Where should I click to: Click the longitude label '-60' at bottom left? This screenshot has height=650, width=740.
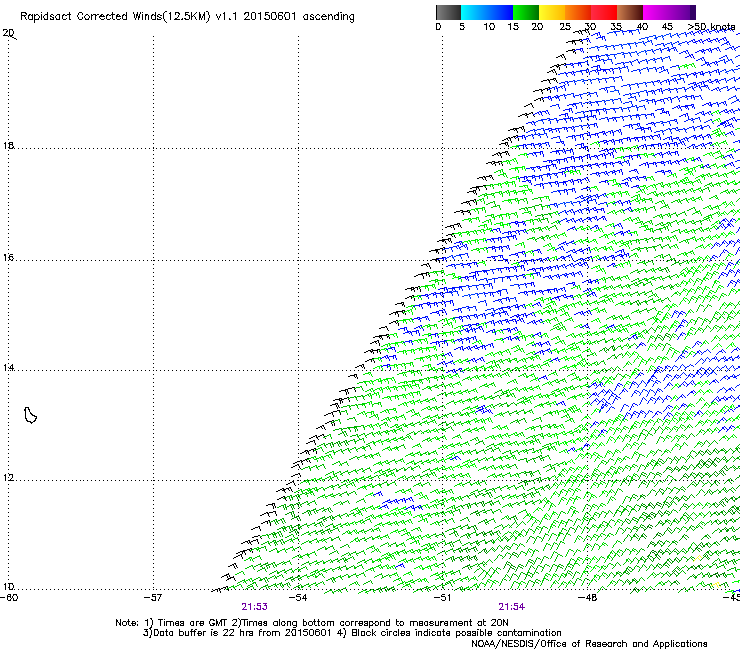click(x=9, y=598)
